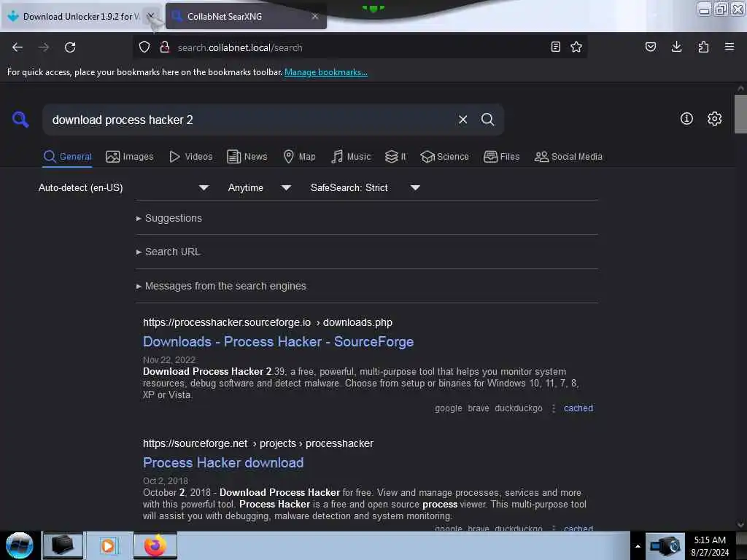The width and height of the screenshot is (747, 560).
Task: Open the Downloads panel arrow icon
Action: 676,47
